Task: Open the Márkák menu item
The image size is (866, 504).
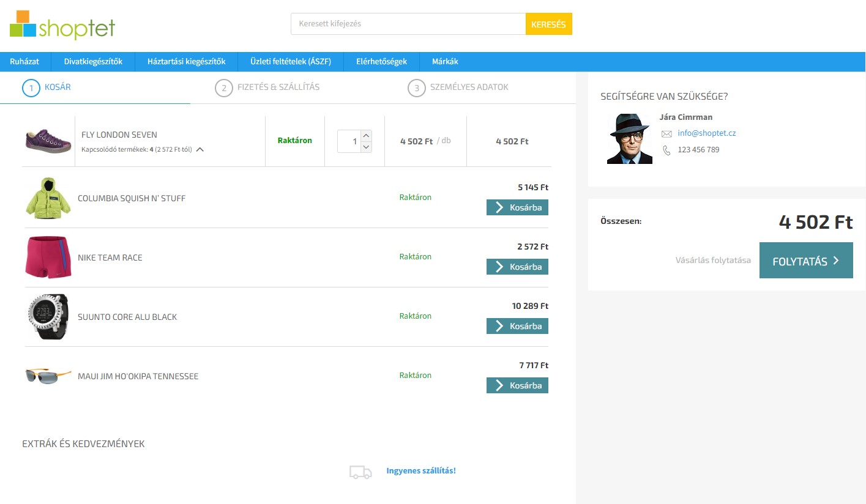Action: point(445,62)
